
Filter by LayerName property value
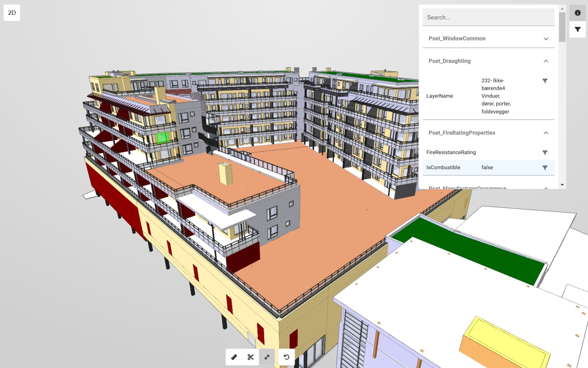click(545, 81)
